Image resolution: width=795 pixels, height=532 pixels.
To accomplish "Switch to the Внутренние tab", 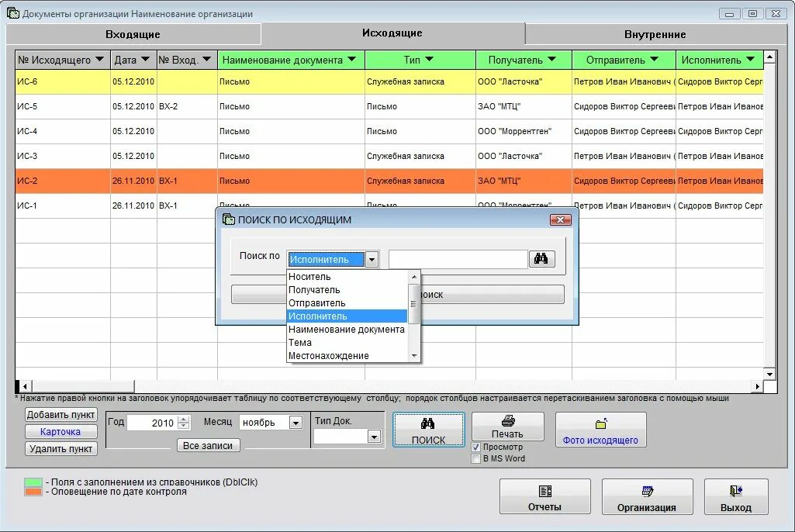I will [655, 34].
